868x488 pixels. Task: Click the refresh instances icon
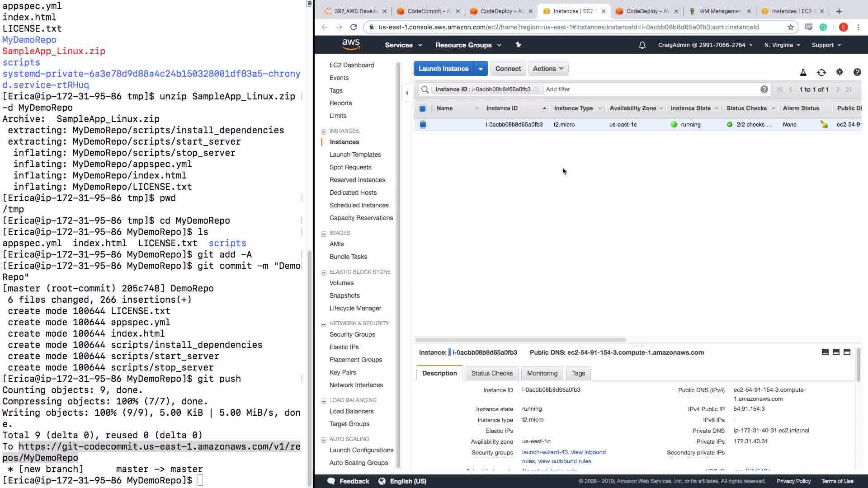[x=821, y=72]
